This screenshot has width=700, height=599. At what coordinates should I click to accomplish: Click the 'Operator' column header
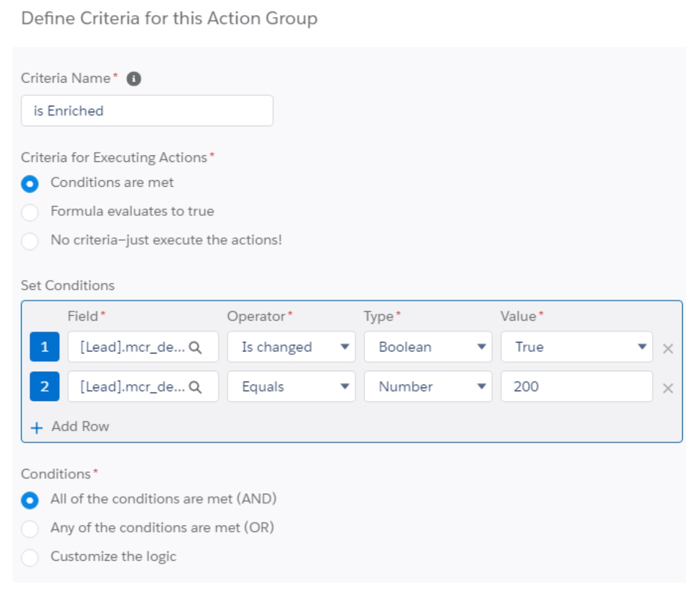tap(256, 316)
